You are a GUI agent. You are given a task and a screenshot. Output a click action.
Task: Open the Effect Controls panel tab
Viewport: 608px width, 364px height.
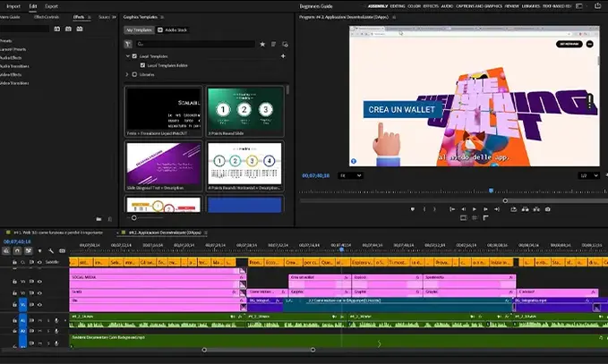coord(47,17)
